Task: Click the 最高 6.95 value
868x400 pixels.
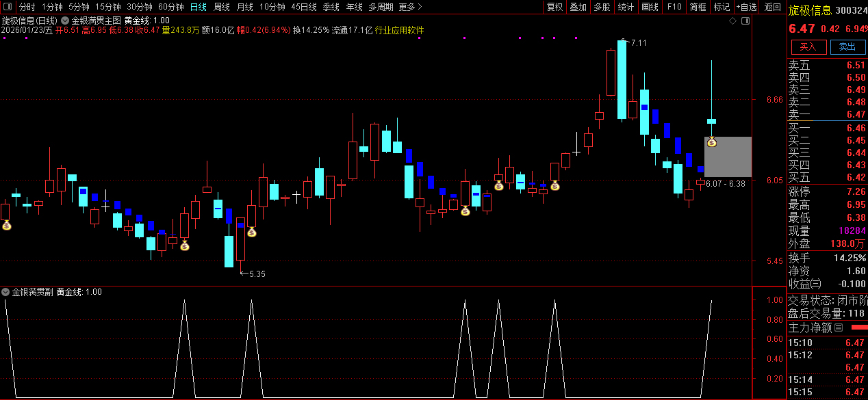Action: (x=856, y=204)
